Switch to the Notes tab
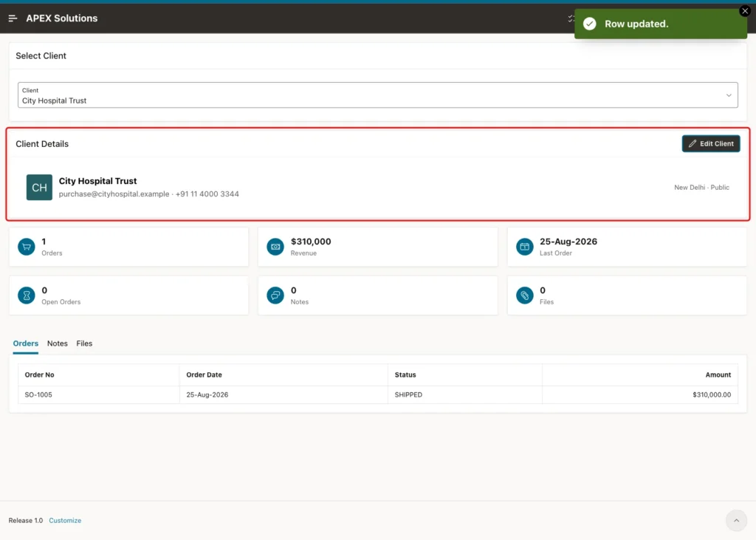This screenshot has width=756, height=540. click(x=58, y=344)
